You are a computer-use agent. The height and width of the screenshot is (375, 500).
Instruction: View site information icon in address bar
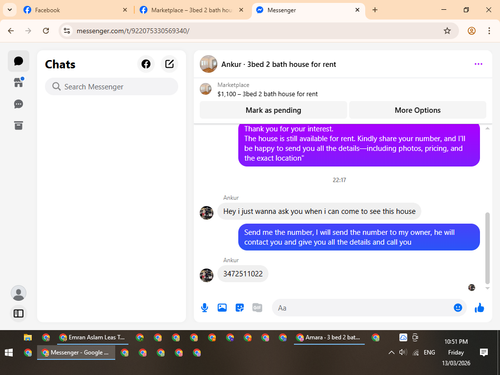pyautogui.click(x=67, y=31)
